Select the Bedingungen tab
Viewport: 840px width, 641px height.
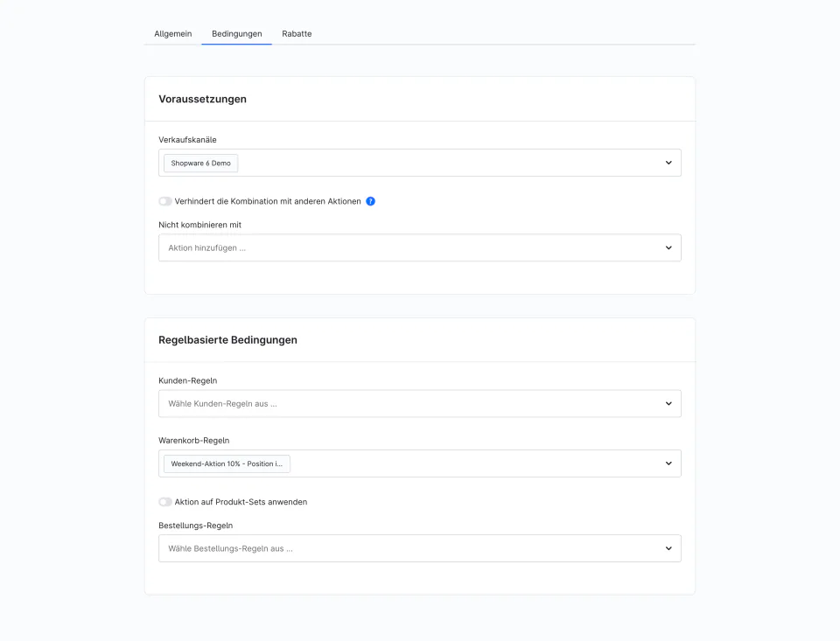click(237, 34)
